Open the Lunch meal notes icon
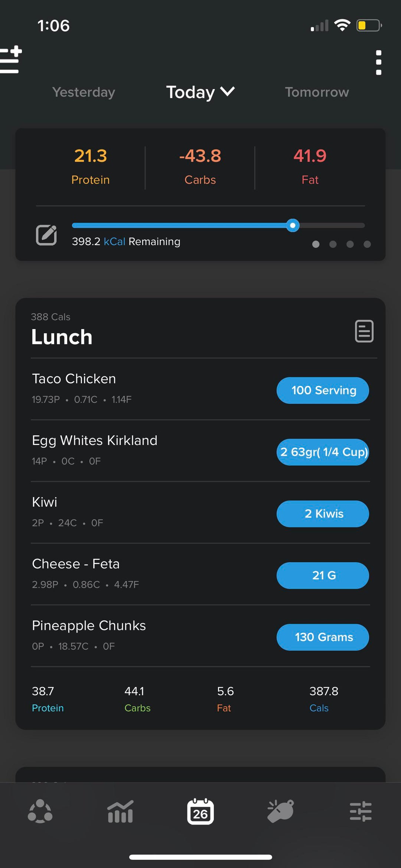The height and width of the screenshot is (868, 401). tap(364, 331)
